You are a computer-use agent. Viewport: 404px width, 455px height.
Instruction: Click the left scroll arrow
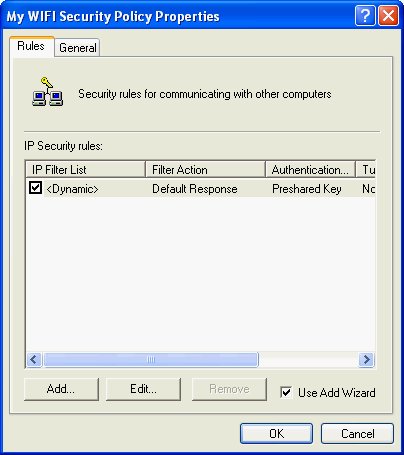click(x=34, y=360)
